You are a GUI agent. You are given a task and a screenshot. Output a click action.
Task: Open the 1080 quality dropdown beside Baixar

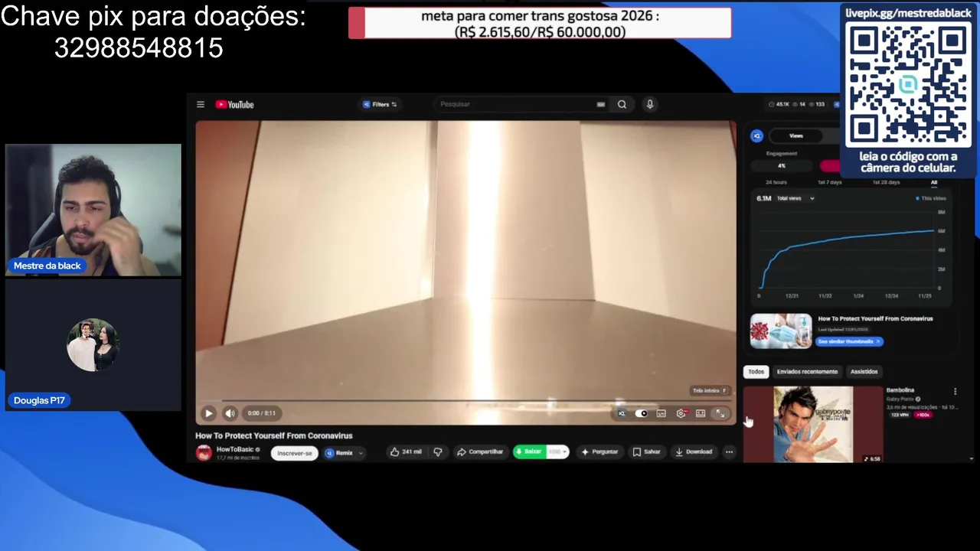[x=557, y=452]
